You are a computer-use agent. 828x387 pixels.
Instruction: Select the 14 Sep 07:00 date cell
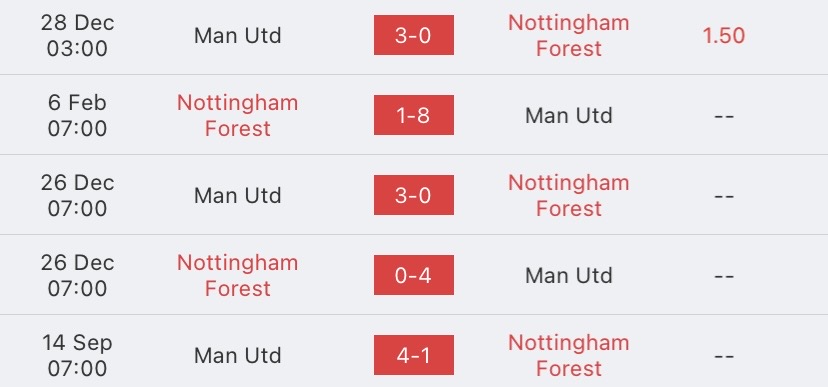click(77, 355)
